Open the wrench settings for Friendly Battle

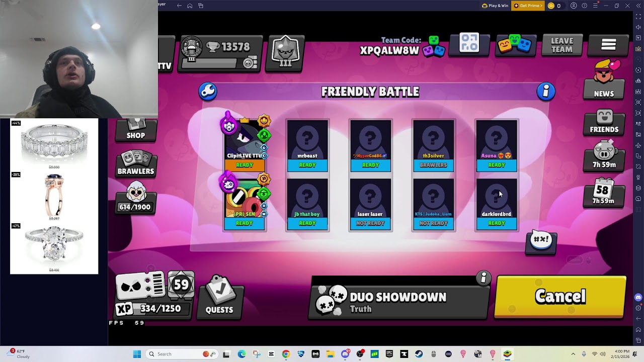(x=208, y=92)
